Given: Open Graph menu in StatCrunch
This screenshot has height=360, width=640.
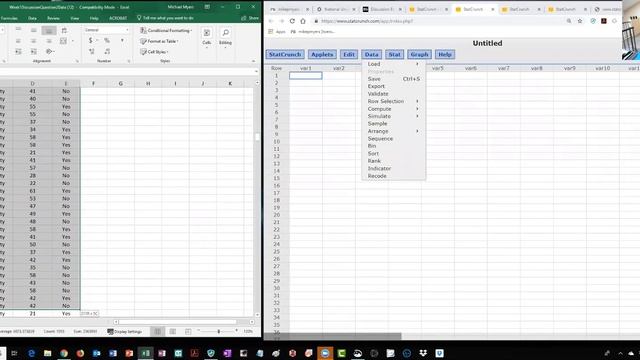Looking at the screenshot, I should [419, 54].
